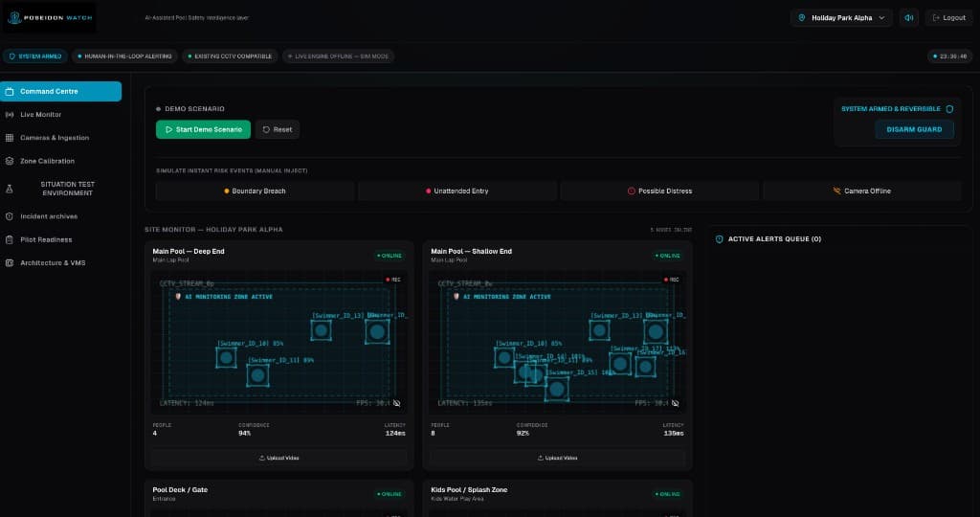The image size is (980, 517).
Task: Click the Possible Distress warning icon
Action: pyautogui.click(x=632, y=191)
